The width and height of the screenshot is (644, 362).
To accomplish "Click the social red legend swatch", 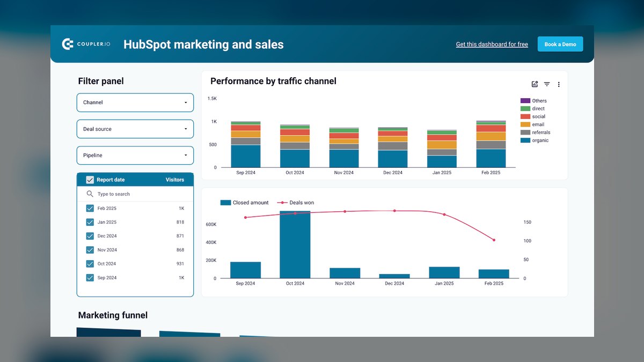I will click(x=525, y=116).
